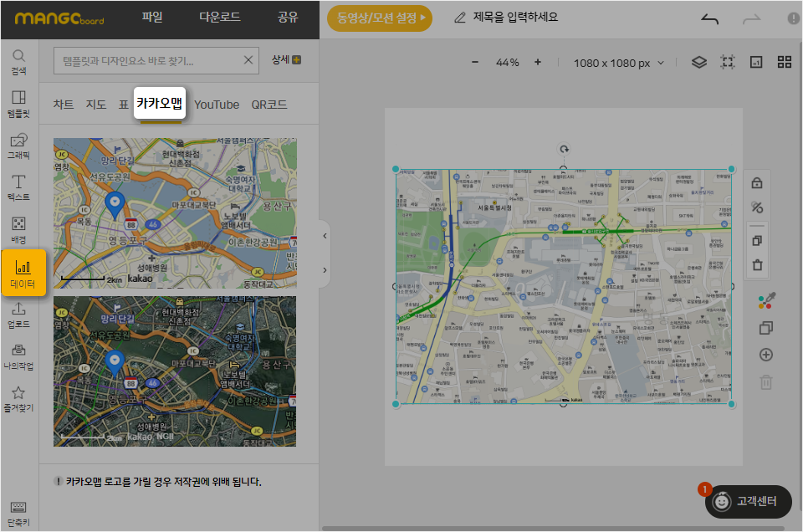Open the 검색 search sidebar panel
803x532 pixels.
click(19, 62)
